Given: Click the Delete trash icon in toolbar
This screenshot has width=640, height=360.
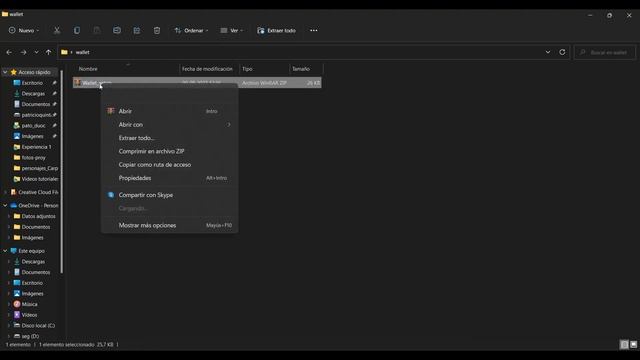Looking at the screenshot, I should [x=157, y=30].
